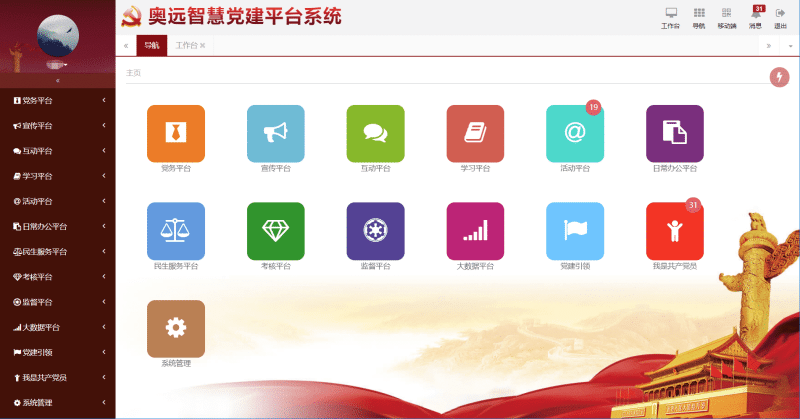Click the 奥远智慧党建平台系统 title

244,16
